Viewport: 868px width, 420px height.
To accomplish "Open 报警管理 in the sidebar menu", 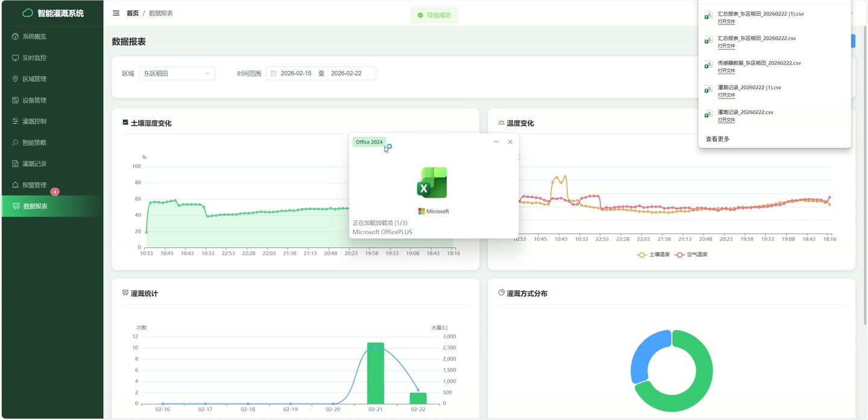I will point(52,185).
